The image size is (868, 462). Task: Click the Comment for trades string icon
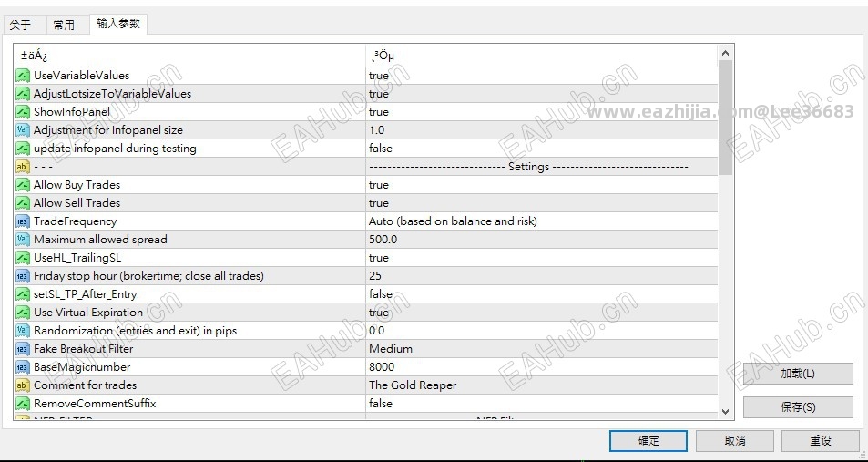[23, 385]
